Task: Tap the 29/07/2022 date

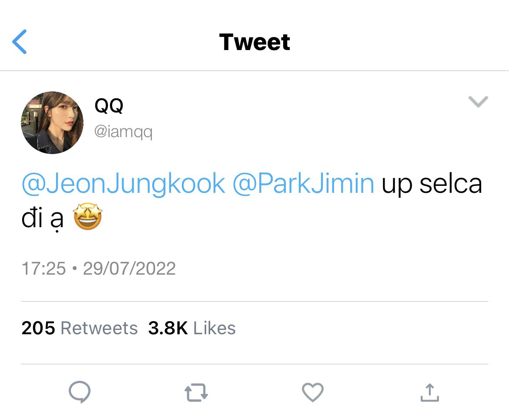Action: [129, 269]
